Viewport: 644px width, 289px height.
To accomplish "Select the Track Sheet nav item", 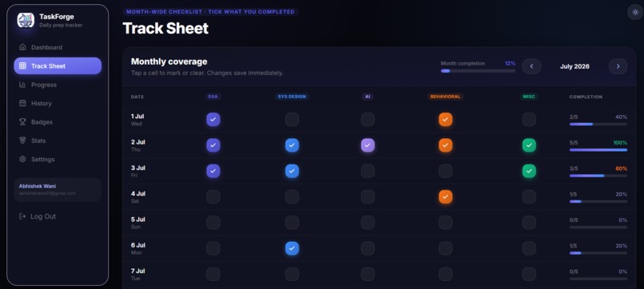I will 58,65.
